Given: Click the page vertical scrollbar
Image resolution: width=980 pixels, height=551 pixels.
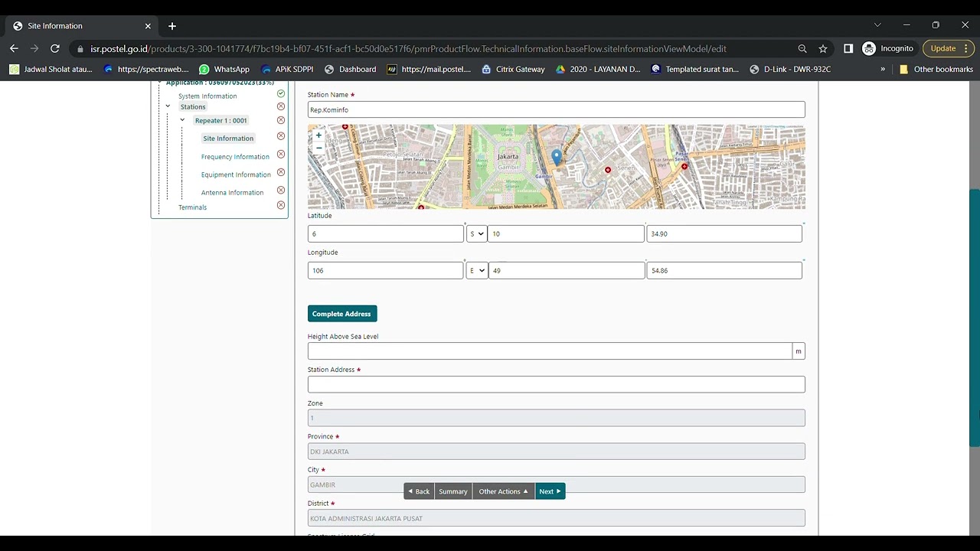Looking at the screenshot, I should 975,317.
